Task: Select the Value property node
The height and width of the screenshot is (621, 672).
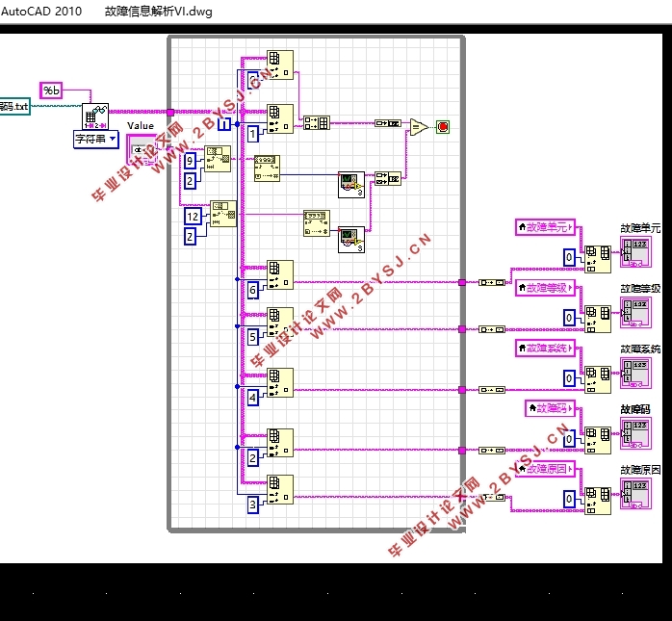Action: point(142,150)
